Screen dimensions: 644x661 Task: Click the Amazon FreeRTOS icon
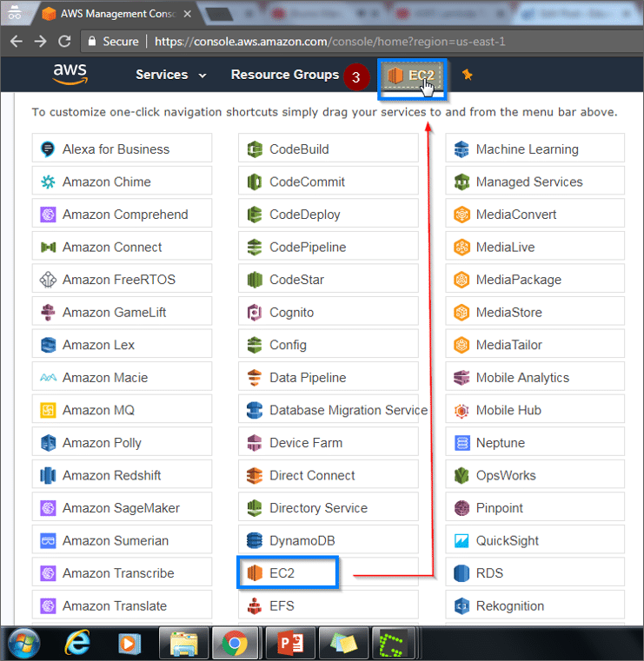pos(48,280)
